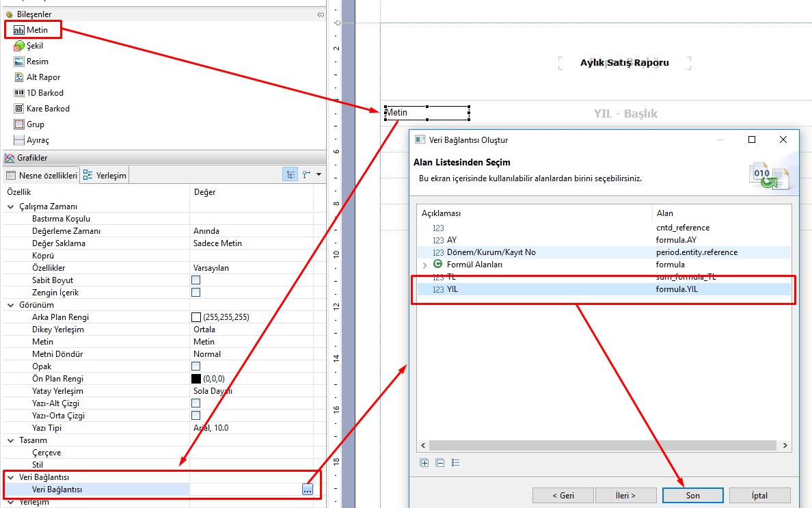812x508 pixels.
Task: Click the Son button
Action: click(692, 495)
